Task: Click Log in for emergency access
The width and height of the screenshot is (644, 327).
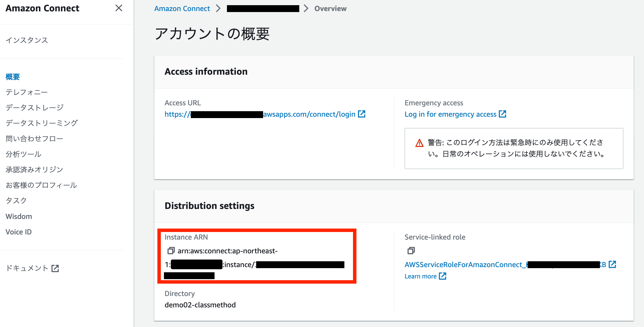Action: pos(451,114)
